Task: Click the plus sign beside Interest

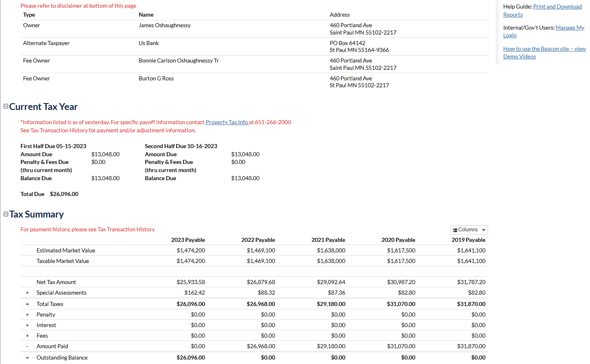Action: [x=27, y=325]
